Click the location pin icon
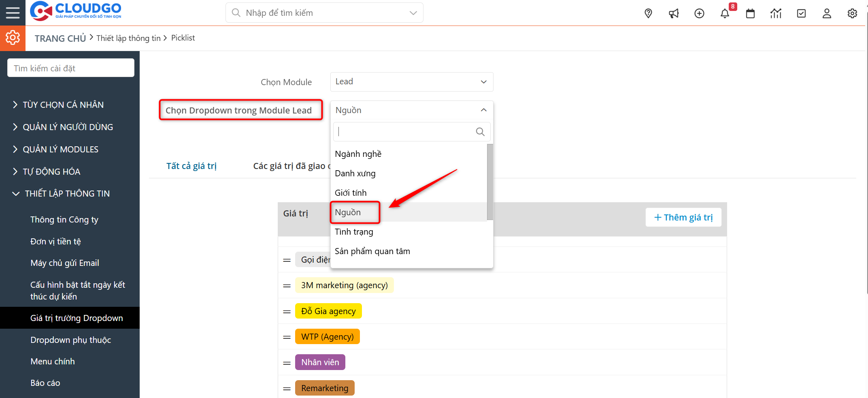 [648, 13]
